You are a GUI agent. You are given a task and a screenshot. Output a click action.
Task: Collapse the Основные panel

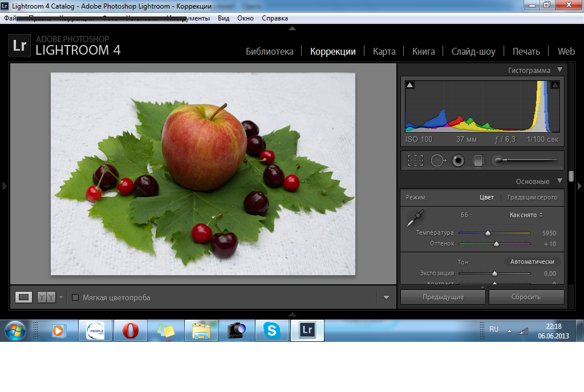coord(559,181)
